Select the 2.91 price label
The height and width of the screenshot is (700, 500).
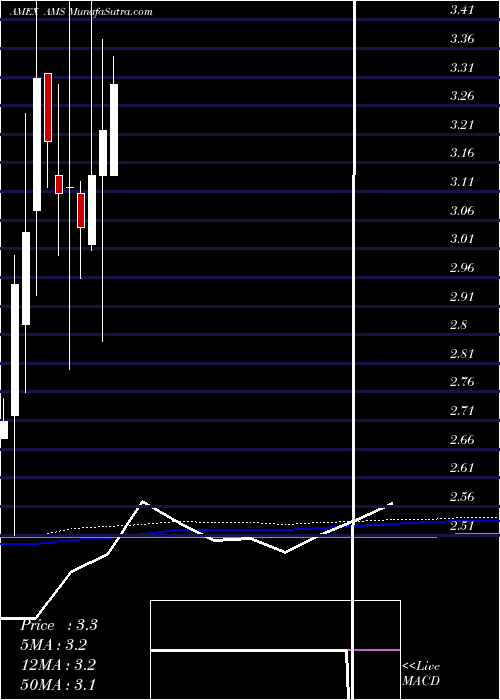462,296
